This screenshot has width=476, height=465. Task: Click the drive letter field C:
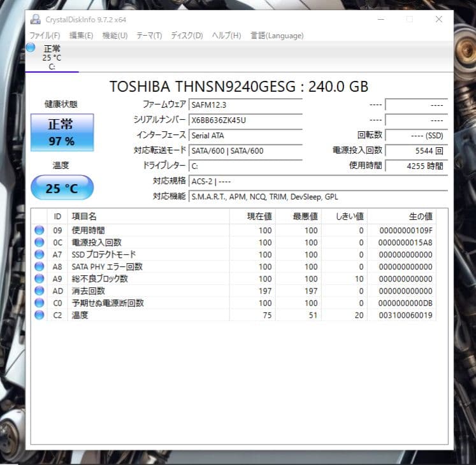[245, 166]
